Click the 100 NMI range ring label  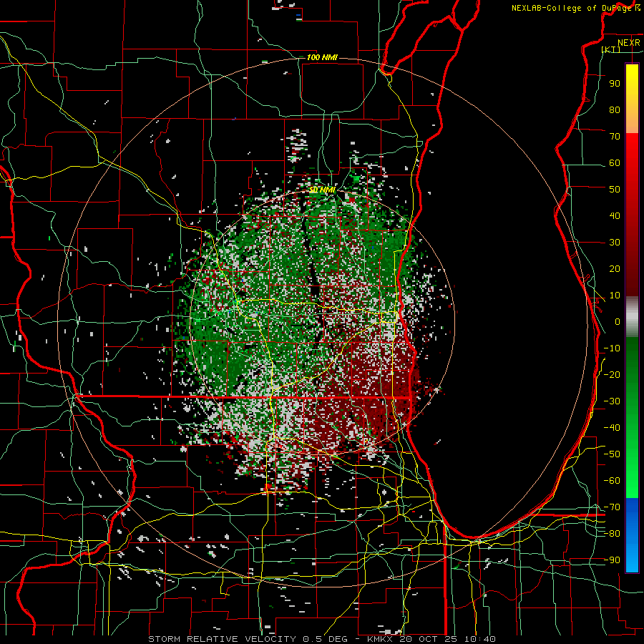(322, 57)
